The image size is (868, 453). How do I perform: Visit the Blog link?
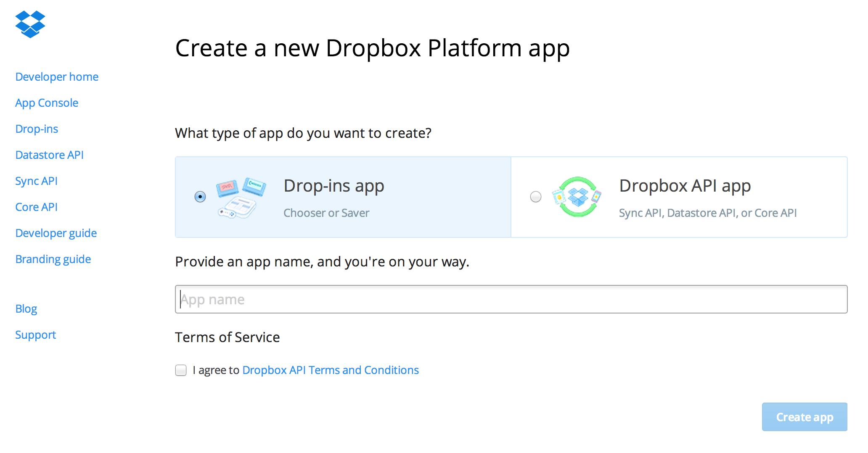[26, 309]
